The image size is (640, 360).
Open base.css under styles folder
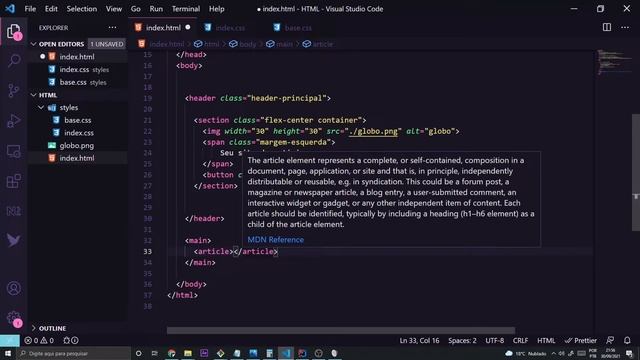[x=78, y=120]
